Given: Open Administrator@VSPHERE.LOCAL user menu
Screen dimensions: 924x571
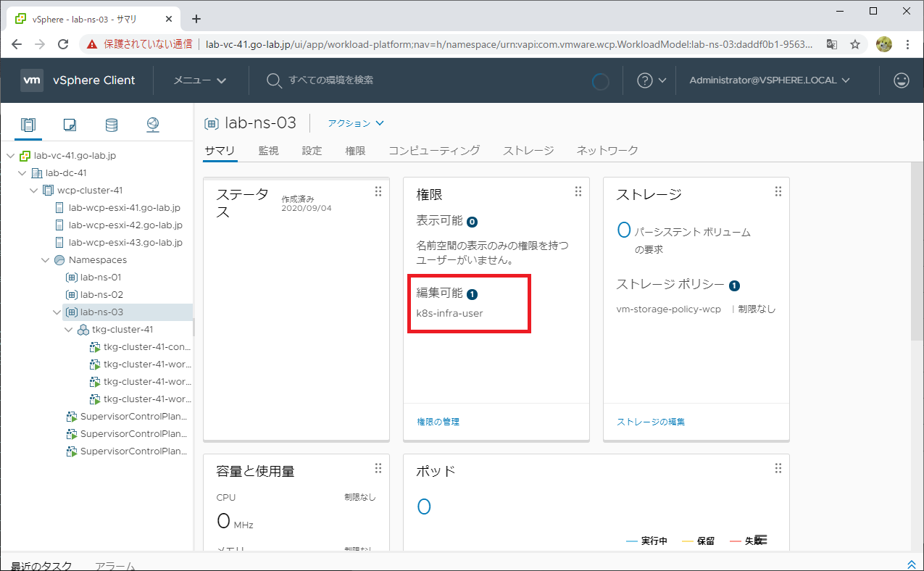Looking at the screenshot, I should (x=769, y=80).
